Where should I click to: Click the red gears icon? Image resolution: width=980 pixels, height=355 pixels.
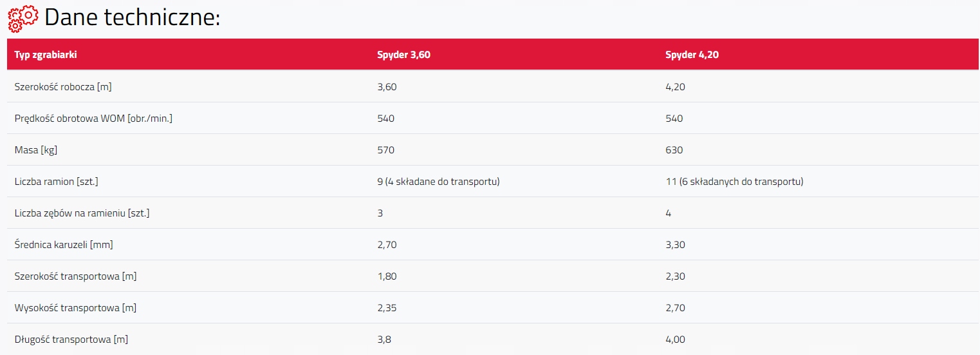23,18
